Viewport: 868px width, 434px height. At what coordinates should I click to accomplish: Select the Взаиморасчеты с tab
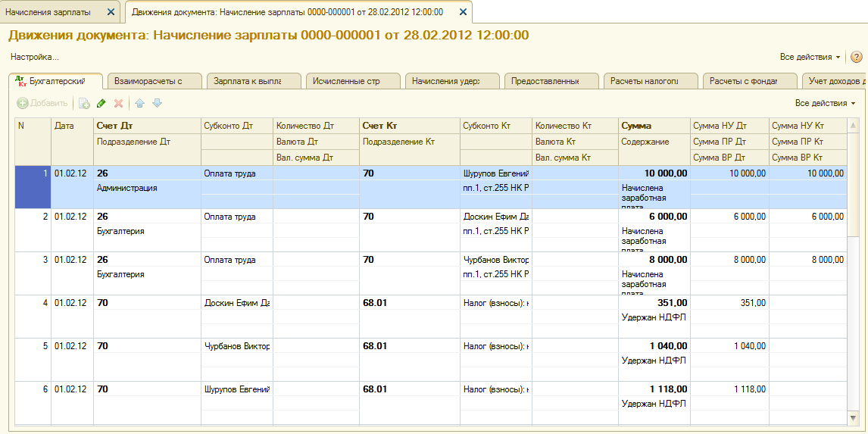pos(154,81)
